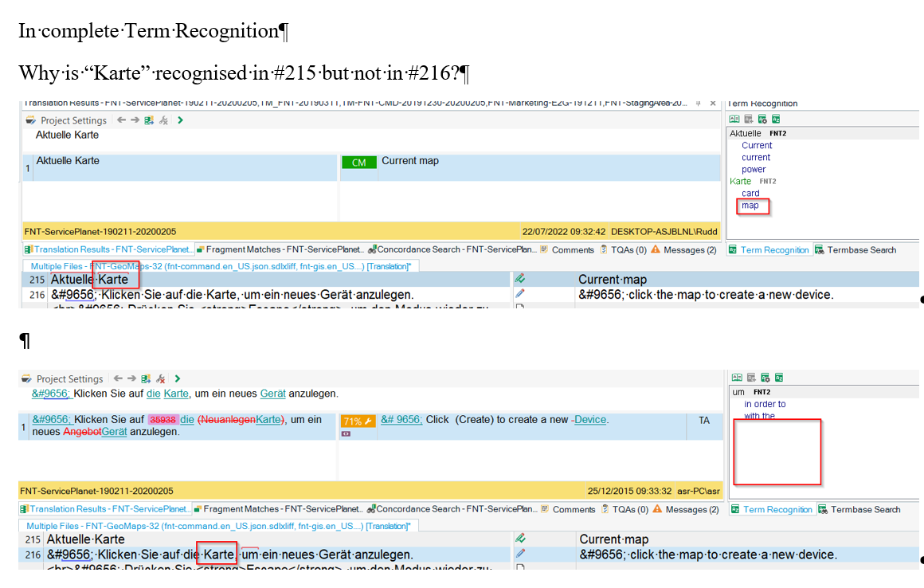Select the Multiple Files FNT-GeoMaps-32 tab, CM screenshot

click(x=221, y=266)
